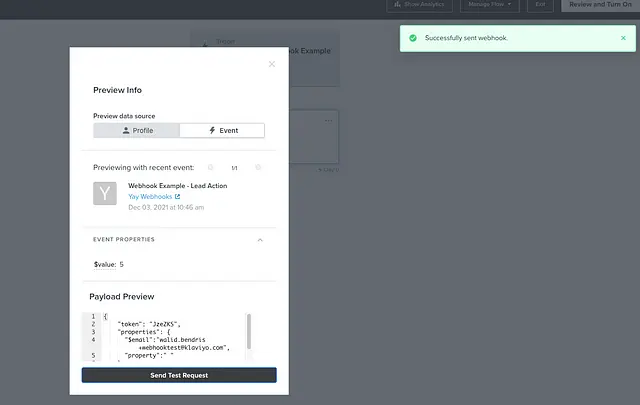Screen dimensions: 640x405
Task: Select Profile as preview data source
Action: pyautogui.click(x=136, y=130)
